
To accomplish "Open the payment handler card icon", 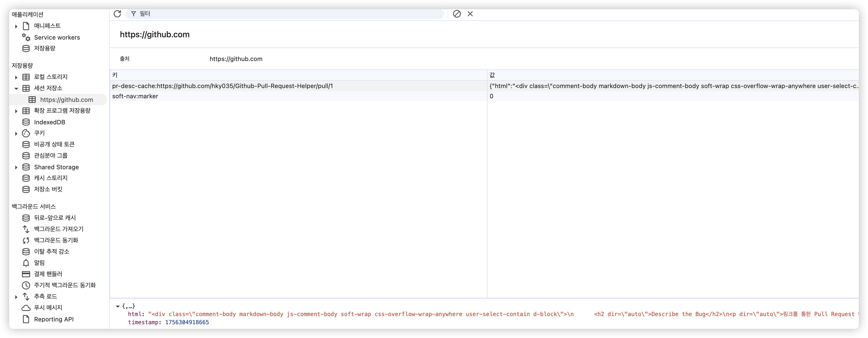I will (26, 274).
